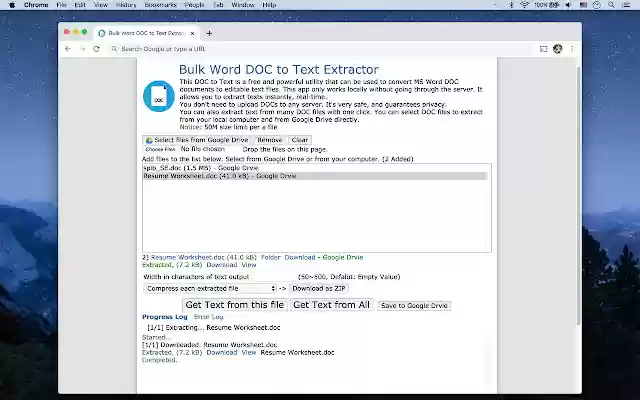
Task: Open the Chrome app menu
Action: point(36,5)
